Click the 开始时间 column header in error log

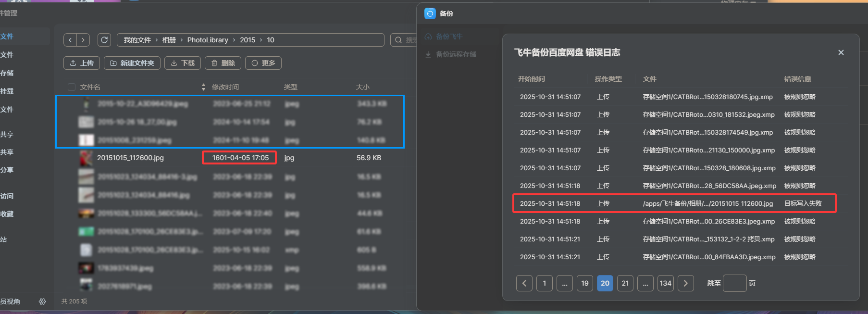click(532, 79)
